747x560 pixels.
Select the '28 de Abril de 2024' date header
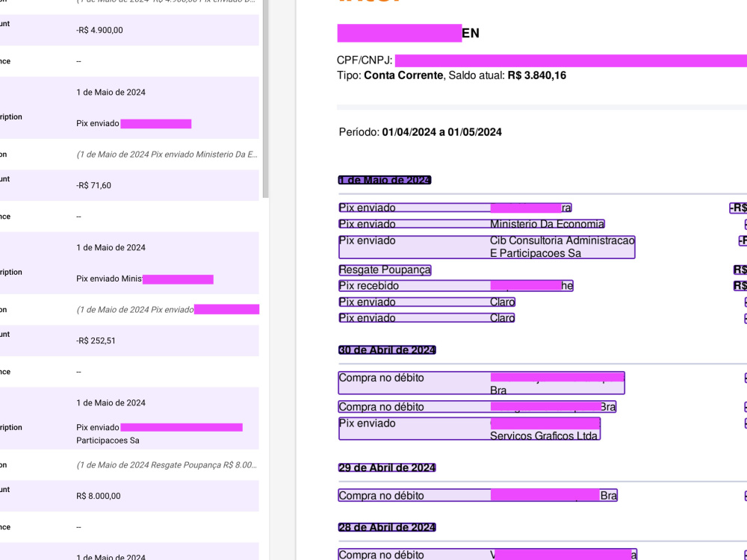(x=387, y=527)
